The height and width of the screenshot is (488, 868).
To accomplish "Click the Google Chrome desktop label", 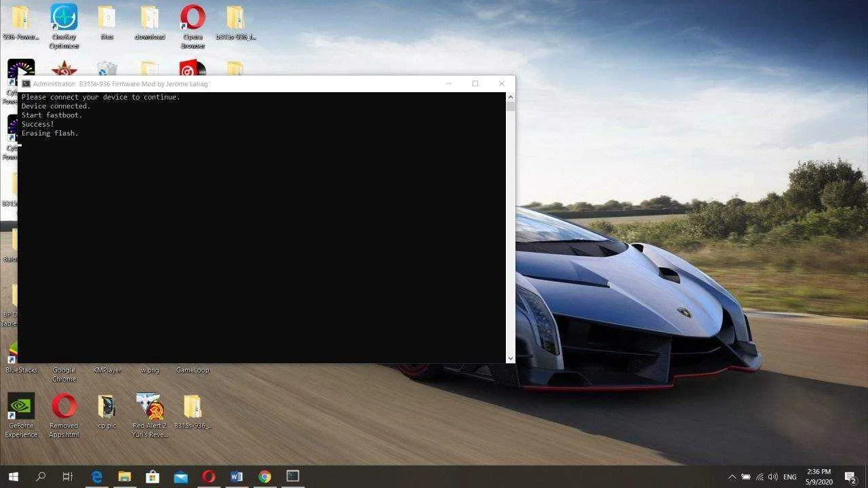I will [x=64, y=375].
